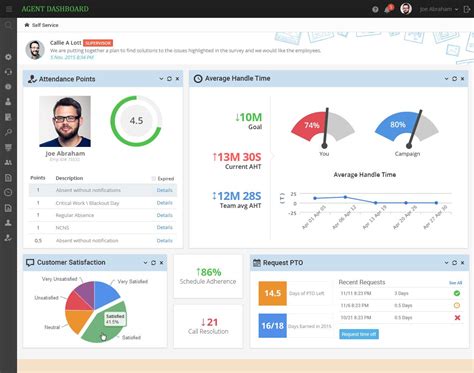Open the notifications bell icon
Screen dimensions: 474x373
388,9
